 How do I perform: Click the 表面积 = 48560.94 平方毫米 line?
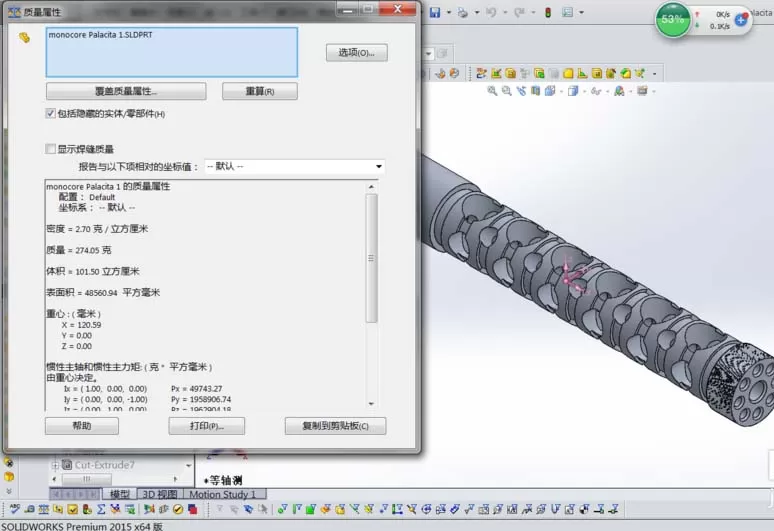(x=103, y=293)
